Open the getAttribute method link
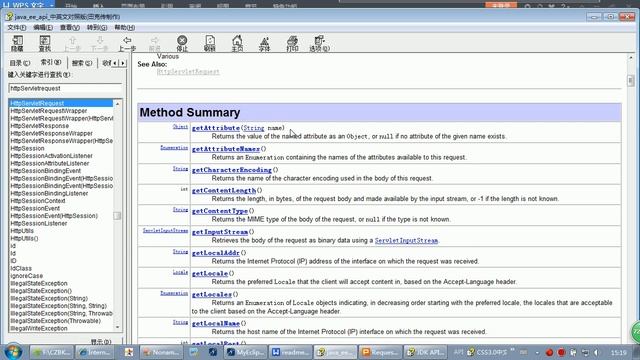640x360 pixels. tap(216, 128)
